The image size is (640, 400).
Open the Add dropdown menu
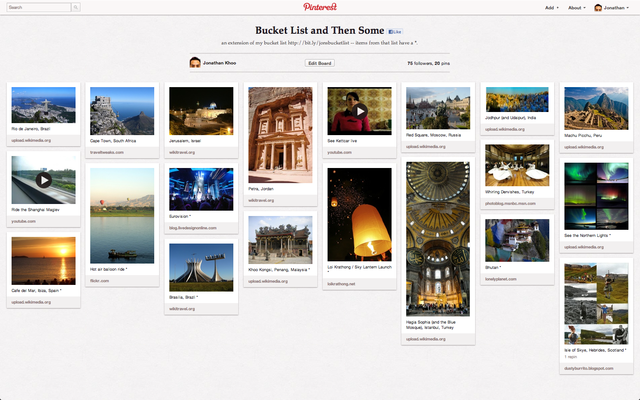551,7
